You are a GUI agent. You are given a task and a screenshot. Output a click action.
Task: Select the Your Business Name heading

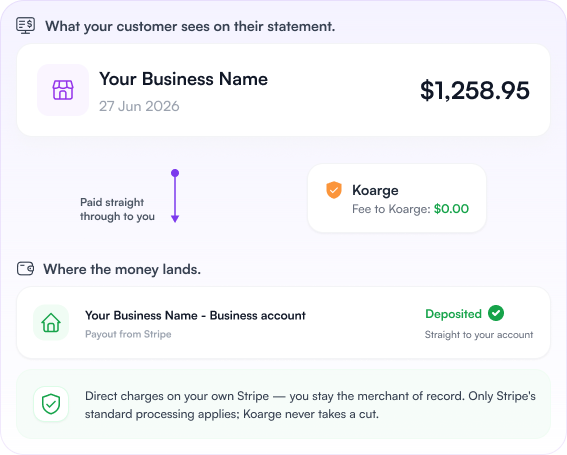tap(183, 79)
